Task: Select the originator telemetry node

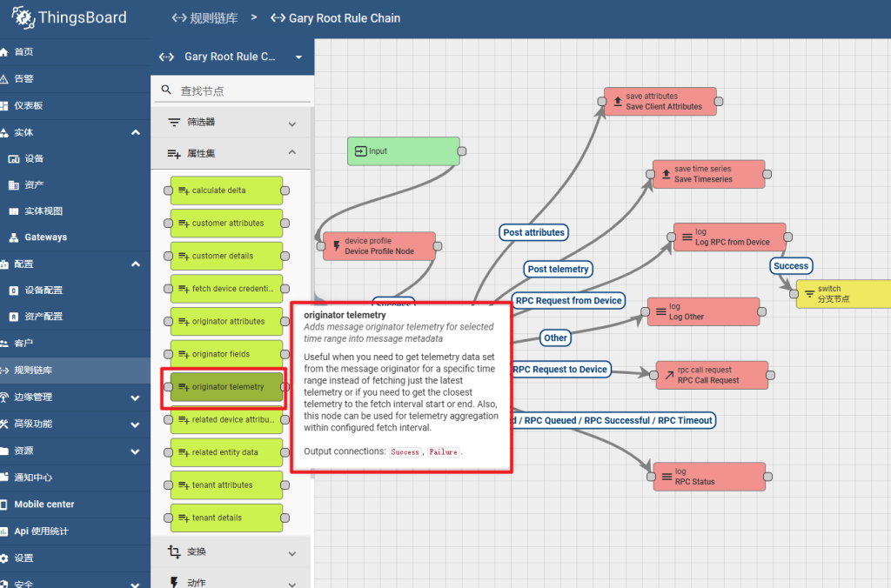Action: click(227, 387)
